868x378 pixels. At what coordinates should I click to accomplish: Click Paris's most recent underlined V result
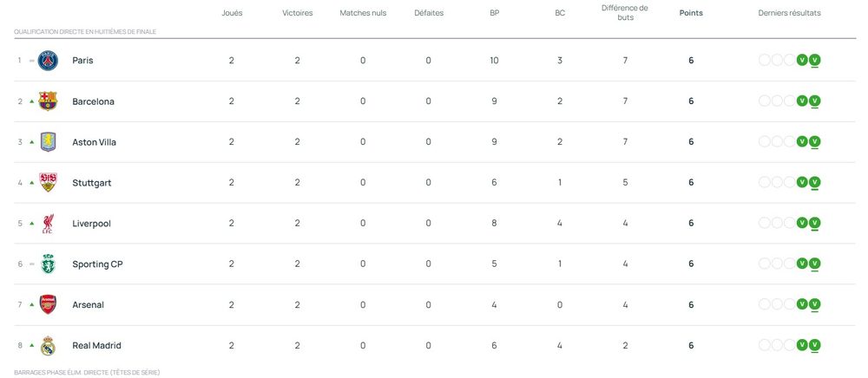coord(814,61)
